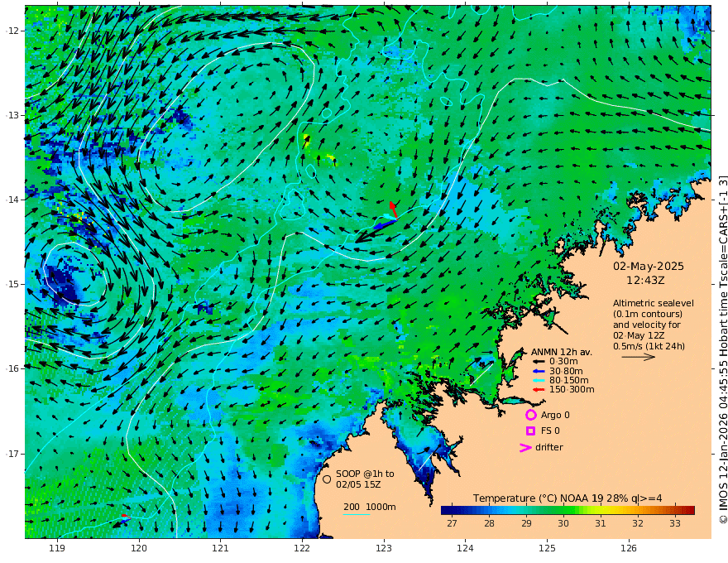Click the green 30°C section of colorbar
Image resolution: width=728 pixels, height=563 pixels.
point(563,510)
